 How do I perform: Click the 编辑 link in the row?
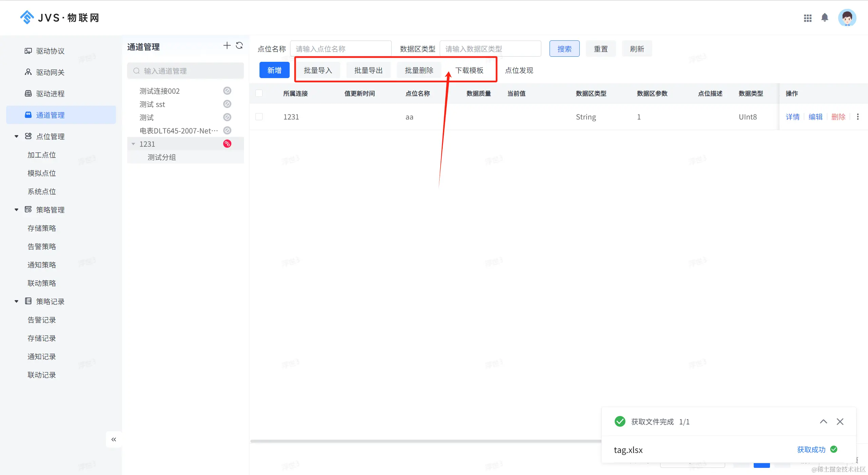(815, 117)
